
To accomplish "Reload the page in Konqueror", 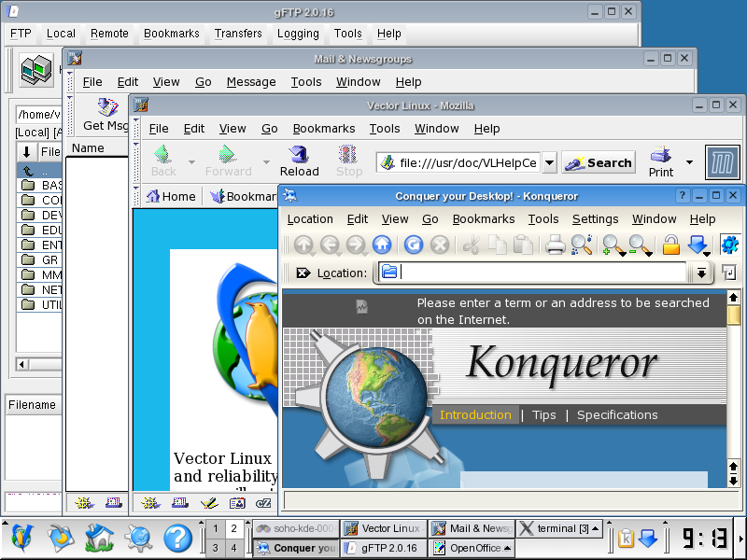I will tap(414, 245).
